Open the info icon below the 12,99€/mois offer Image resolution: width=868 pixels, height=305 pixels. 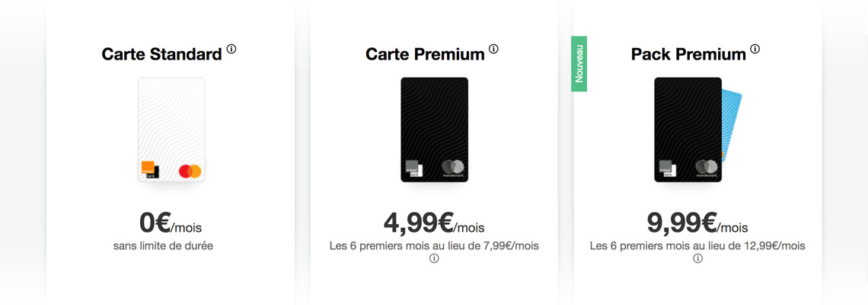pyautogui.click(x=698, y=259)
